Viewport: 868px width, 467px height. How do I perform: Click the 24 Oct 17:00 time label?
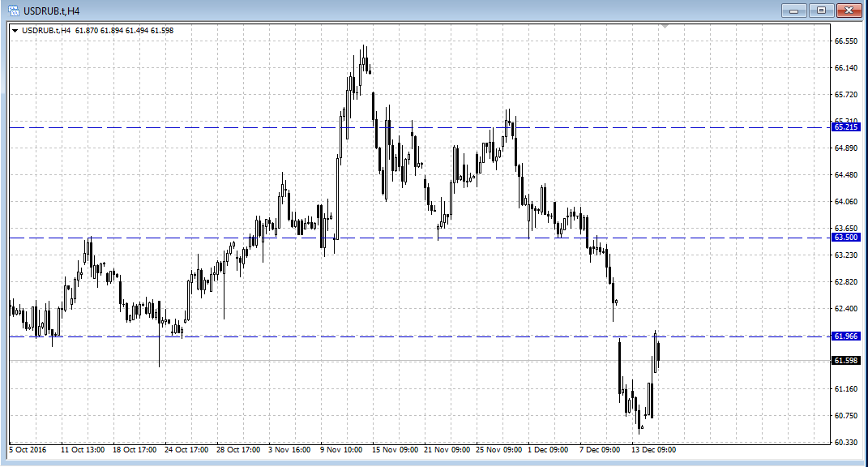pos(186,450)
